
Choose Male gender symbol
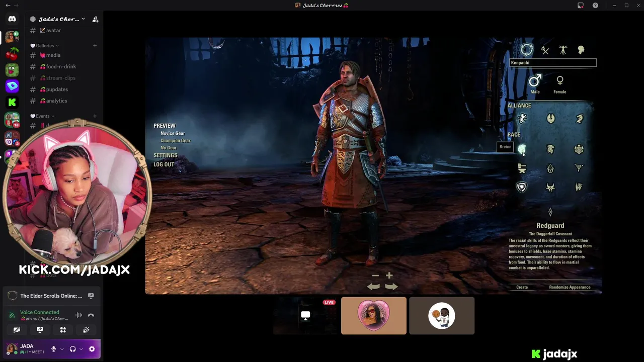(535, 80)
